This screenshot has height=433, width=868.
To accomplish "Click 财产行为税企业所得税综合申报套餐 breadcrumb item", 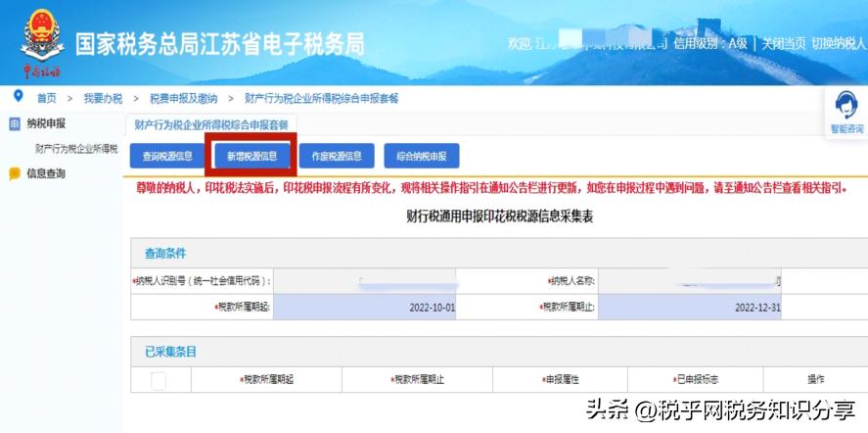I will [322, 99].
